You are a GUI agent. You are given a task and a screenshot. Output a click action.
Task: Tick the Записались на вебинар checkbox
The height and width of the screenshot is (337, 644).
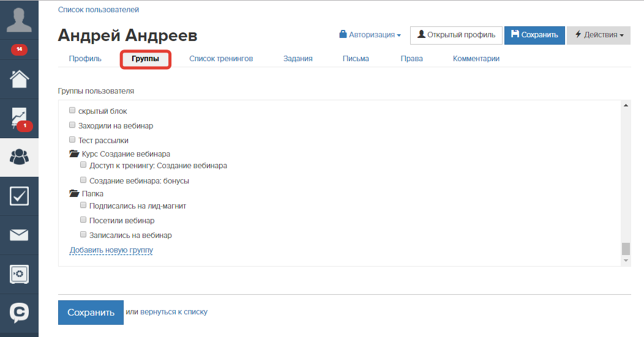pyautogui.click(x=83, y=235)
